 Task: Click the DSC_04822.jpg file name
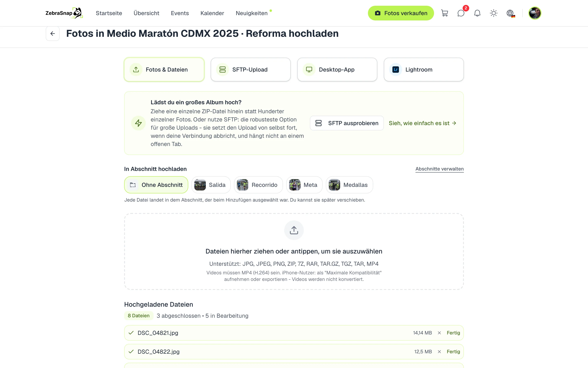click(x=158, y=351)
